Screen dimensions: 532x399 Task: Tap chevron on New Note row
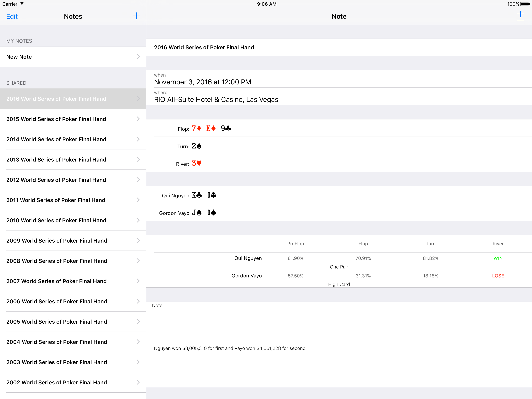click(x=138, y=56)
